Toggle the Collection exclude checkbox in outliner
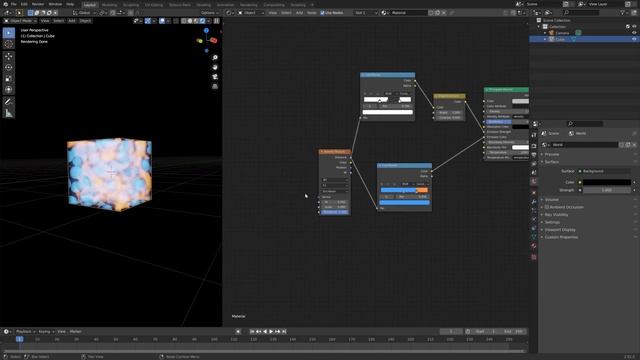The image size is (640, 360). click(628, 27)
